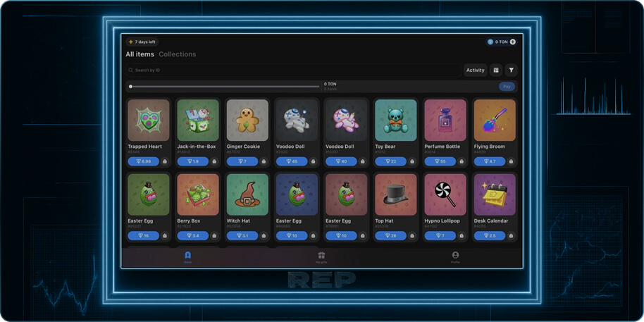The image size is (644, 322).
Task: Buy Trapped Heart for 6.99
Action: click(x=143, y=161)
